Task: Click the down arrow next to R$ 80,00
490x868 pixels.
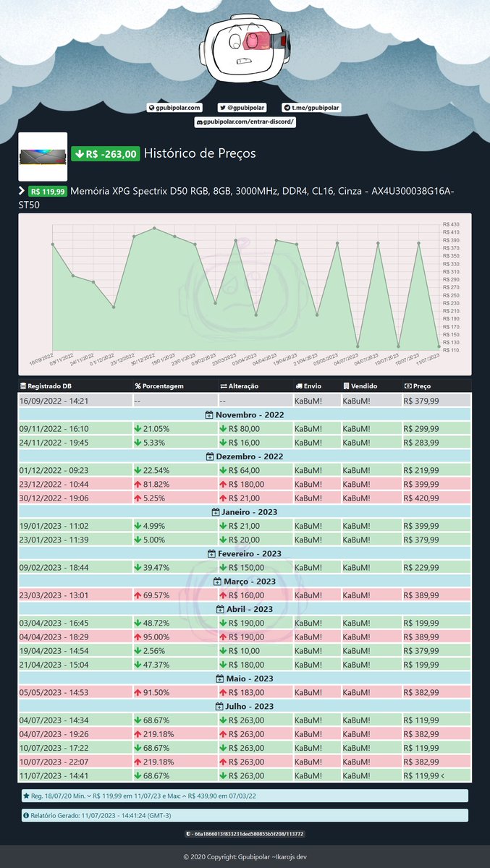Action: point(224,429)
